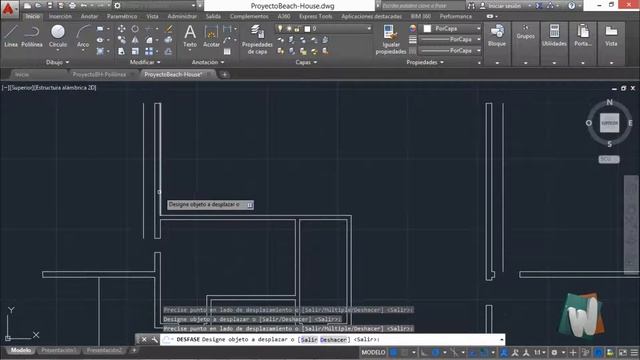Open the Grupos panel button
Screen dimensions: 640x360
click(525, 33)
